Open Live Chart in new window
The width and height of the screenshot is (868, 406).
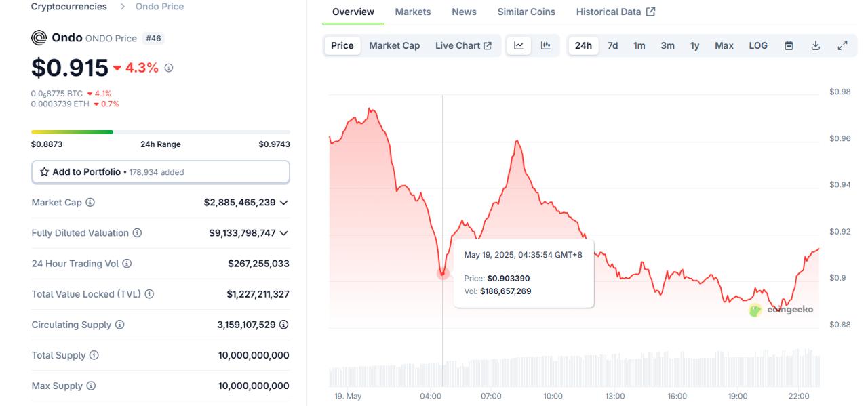click(x=463, y=45)
